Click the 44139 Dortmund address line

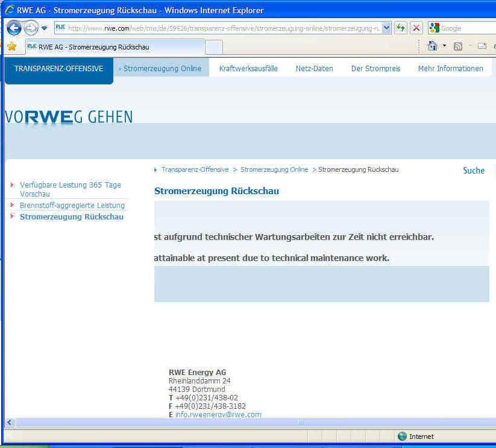click(196, 389)
